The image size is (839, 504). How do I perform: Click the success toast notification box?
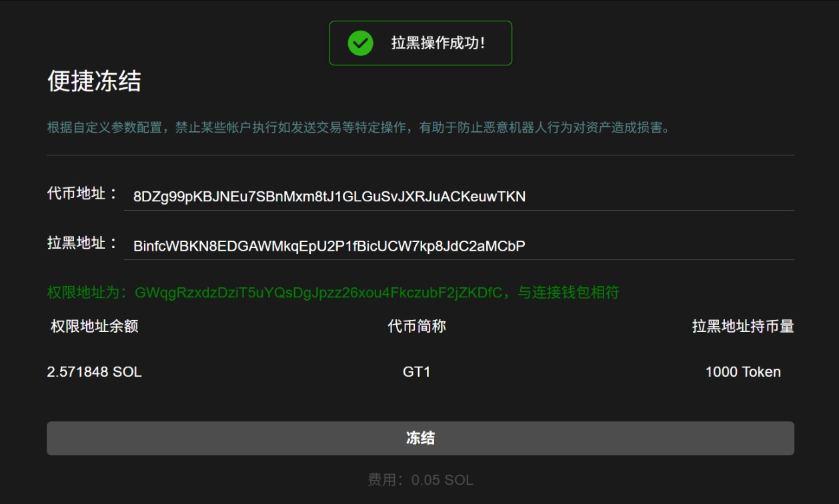click(420, 43)
